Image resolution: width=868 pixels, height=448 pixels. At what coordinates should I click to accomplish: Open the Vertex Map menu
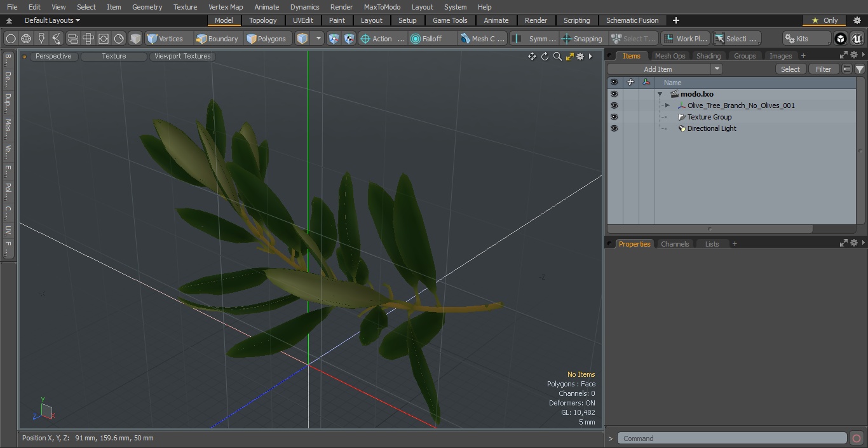[x=226, y=7]
